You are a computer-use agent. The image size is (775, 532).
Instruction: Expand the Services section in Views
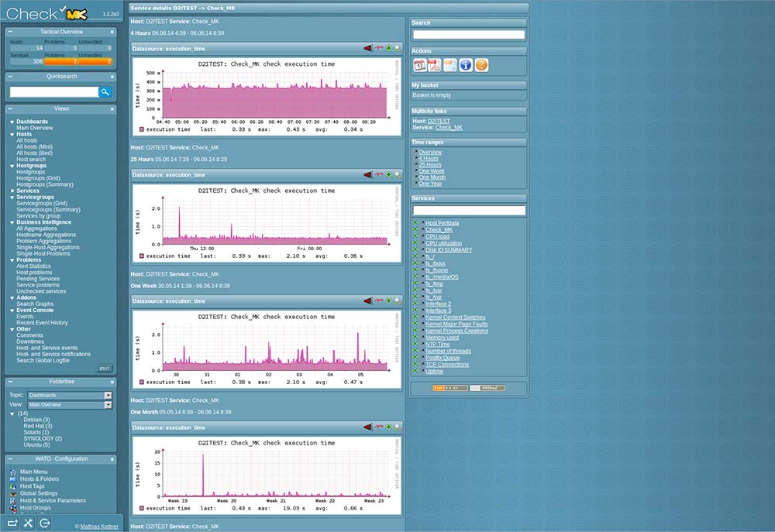(x=12, y=190)
